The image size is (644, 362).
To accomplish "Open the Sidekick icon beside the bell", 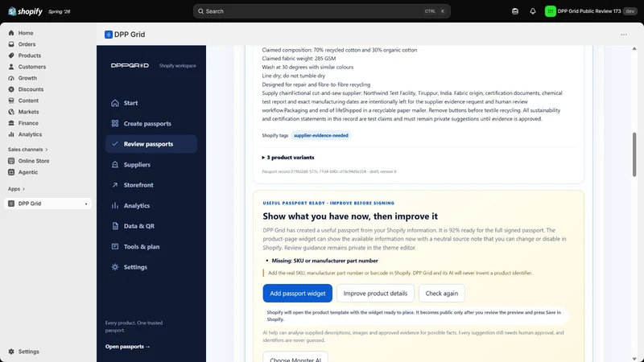I will [x=515, y=11].
